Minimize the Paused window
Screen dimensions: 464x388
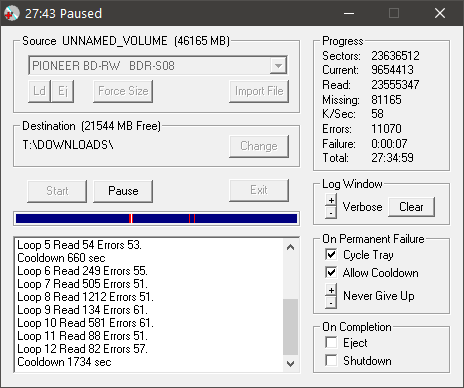pyautogui.click(x=349, y=13)
